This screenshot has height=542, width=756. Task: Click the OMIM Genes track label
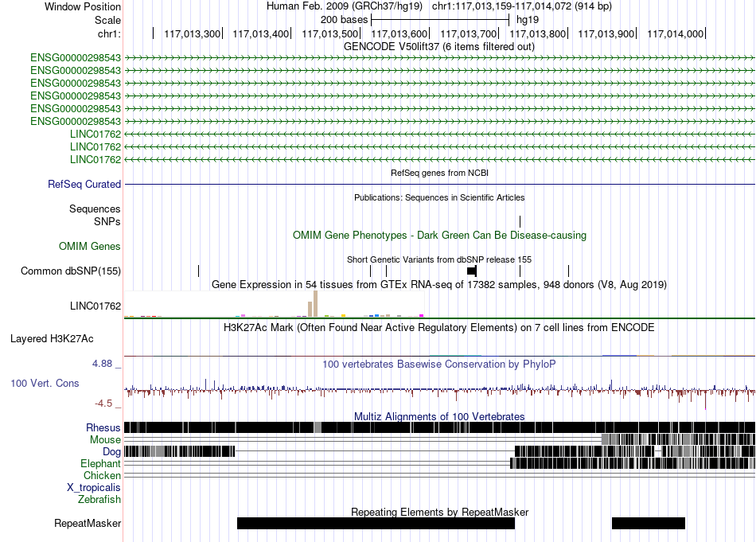point(90,247)
